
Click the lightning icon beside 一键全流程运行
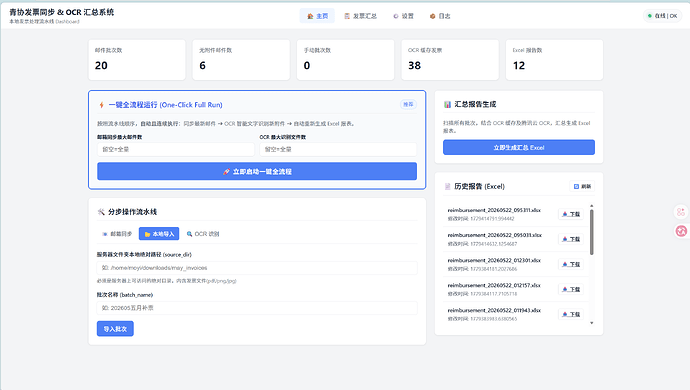[102, 105]
